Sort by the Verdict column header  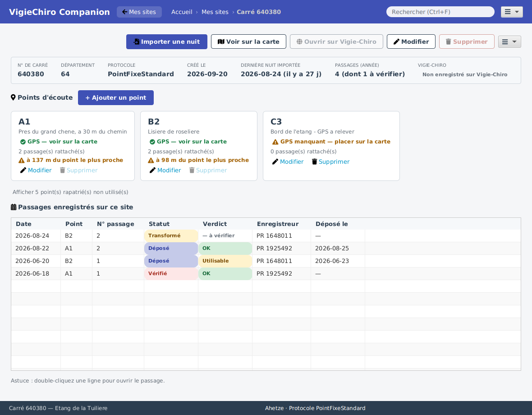pyautogui.click(x=215, y=224)
